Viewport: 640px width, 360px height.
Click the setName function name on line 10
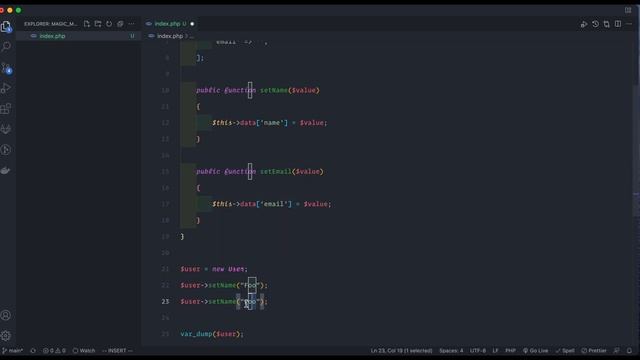click(273, 90)
